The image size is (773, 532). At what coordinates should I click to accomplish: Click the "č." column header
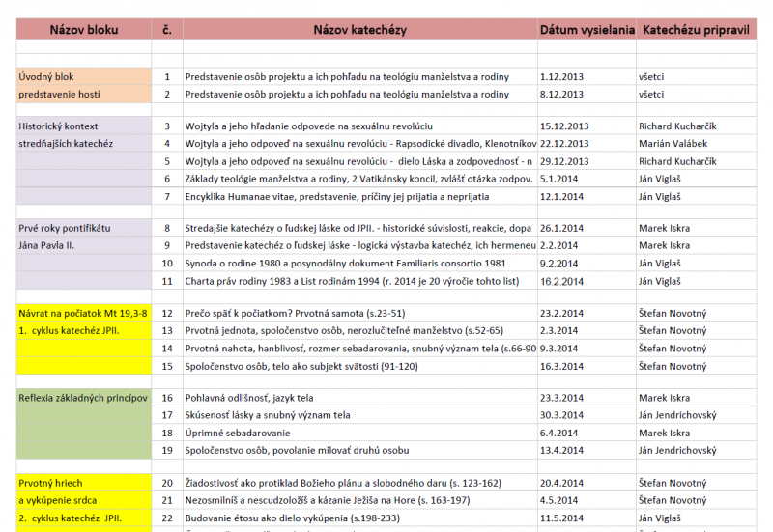167,29
